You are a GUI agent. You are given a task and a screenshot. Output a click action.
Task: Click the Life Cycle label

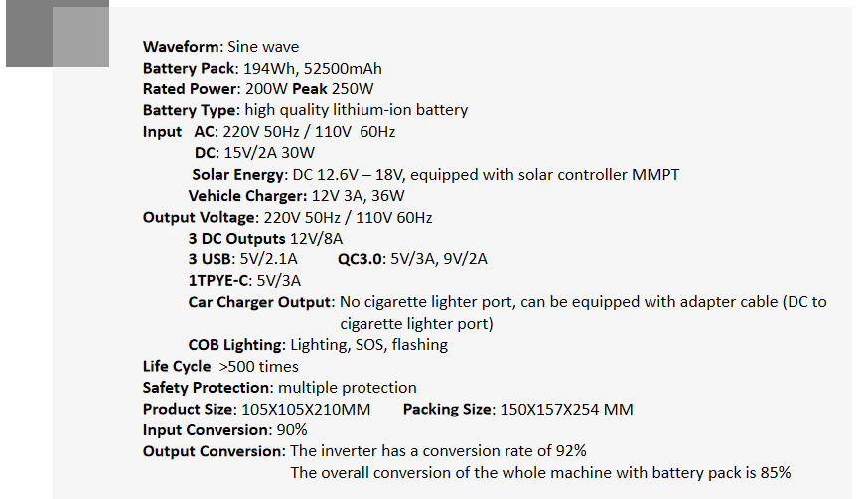pos(177,366)
